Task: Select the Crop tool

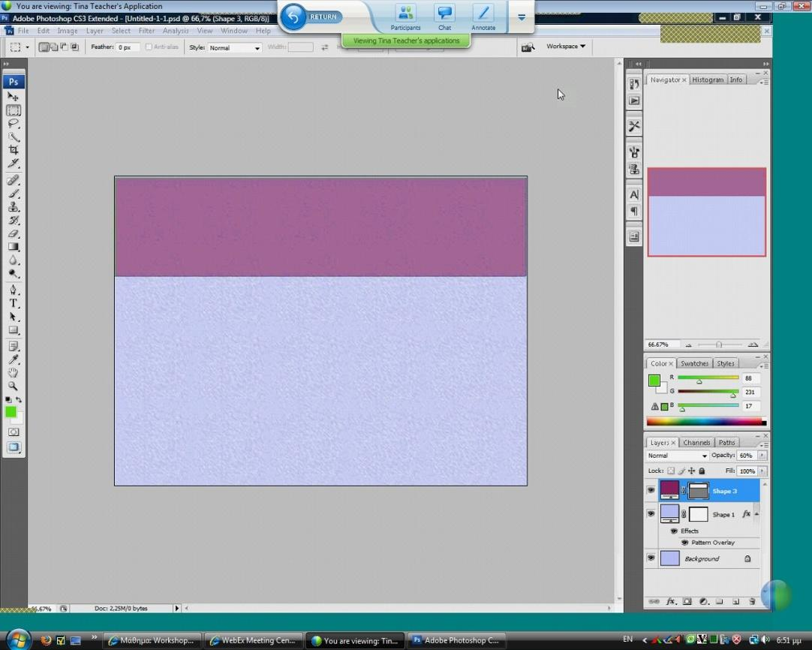Action: 13,150
